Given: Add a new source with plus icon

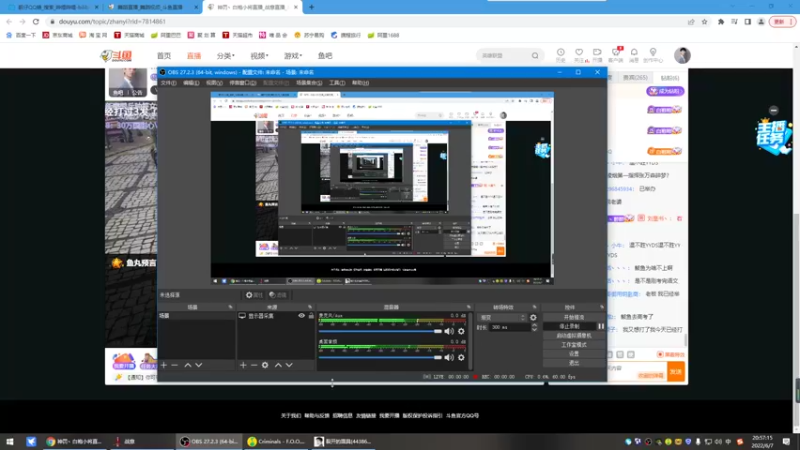Looking at the screenshot, I should [243, 365].
